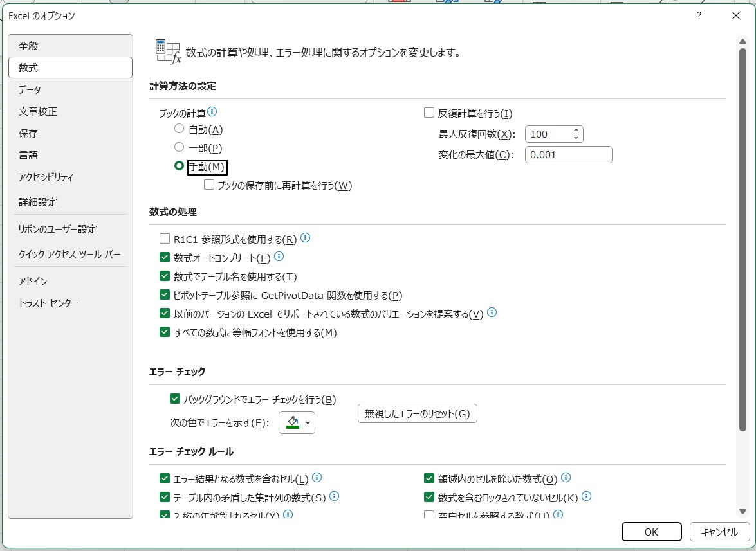756x551 pixels.
Task: Click scrollbar up arrow in options pane
Action: tap(742, 41)
